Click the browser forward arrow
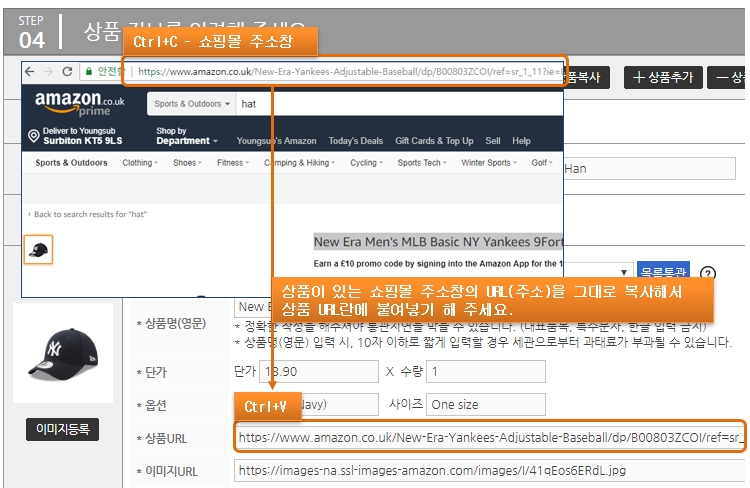This screenshot has height=488, width=750. coord(48,72)
